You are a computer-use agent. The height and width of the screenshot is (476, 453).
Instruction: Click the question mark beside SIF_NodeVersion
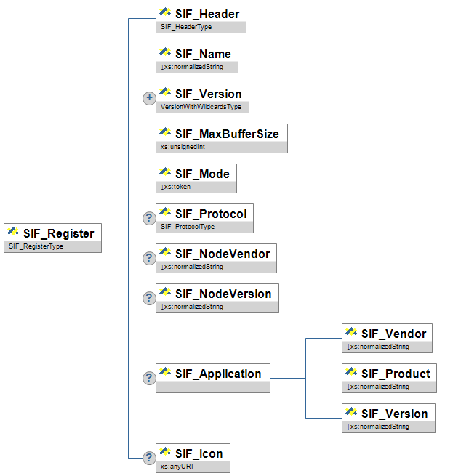tap(149, 298)
